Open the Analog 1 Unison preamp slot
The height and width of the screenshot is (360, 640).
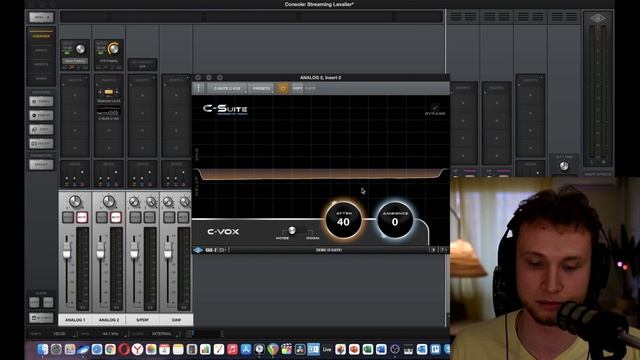[x=75, y=61]
